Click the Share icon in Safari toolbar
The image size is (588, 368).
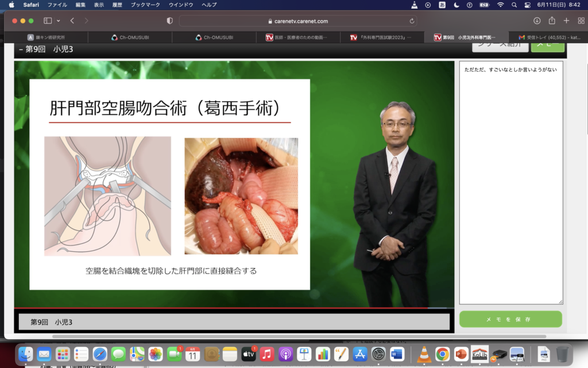[552, 21]
